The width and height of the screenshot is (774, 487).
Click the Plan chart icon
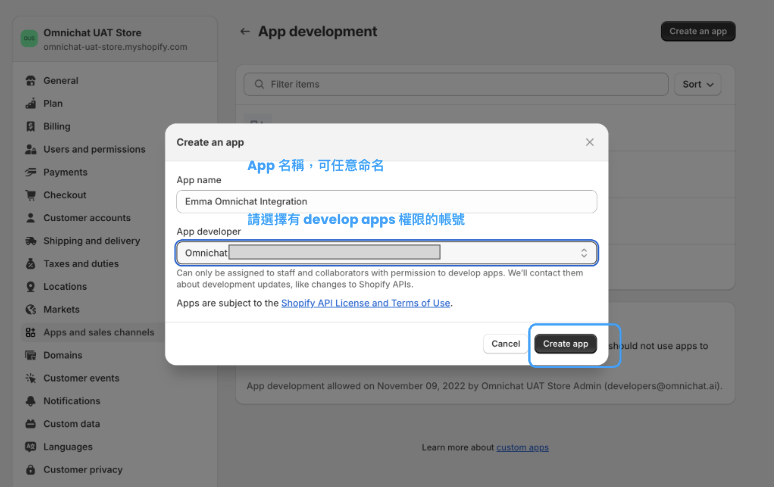pos(31,104)
